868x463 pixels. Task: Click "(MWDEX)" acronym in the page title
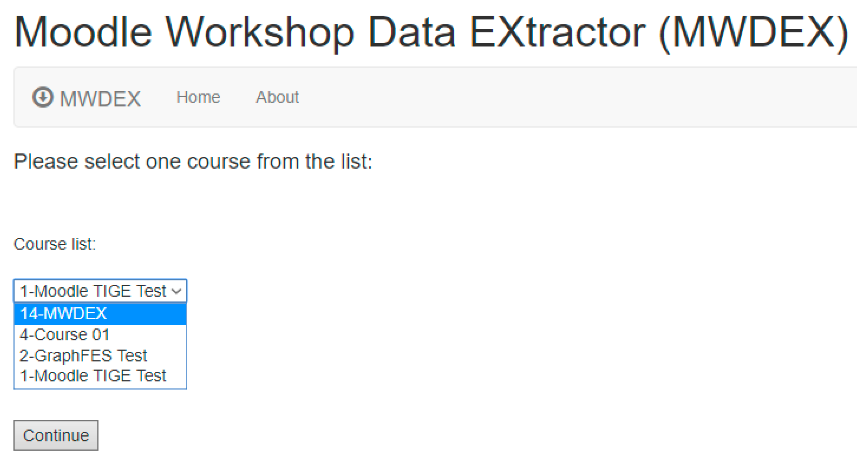pos(753,32)
